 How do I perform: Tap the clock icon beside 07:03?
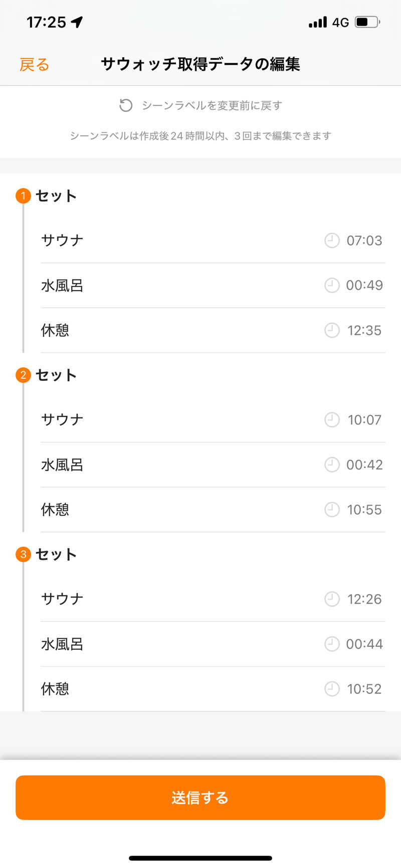tap(332, 241)
